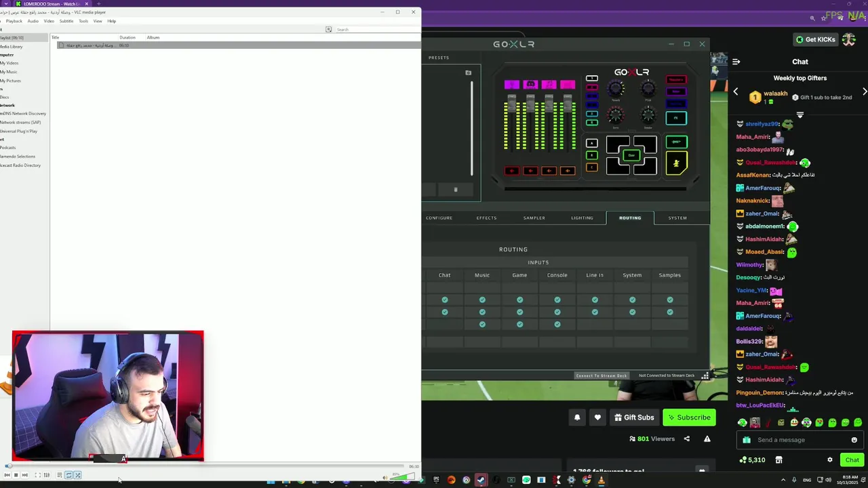The image size is (868, 488).
Task: Open the VLC Audio menu
Action: pyautogui.click(x=33, y=21)
